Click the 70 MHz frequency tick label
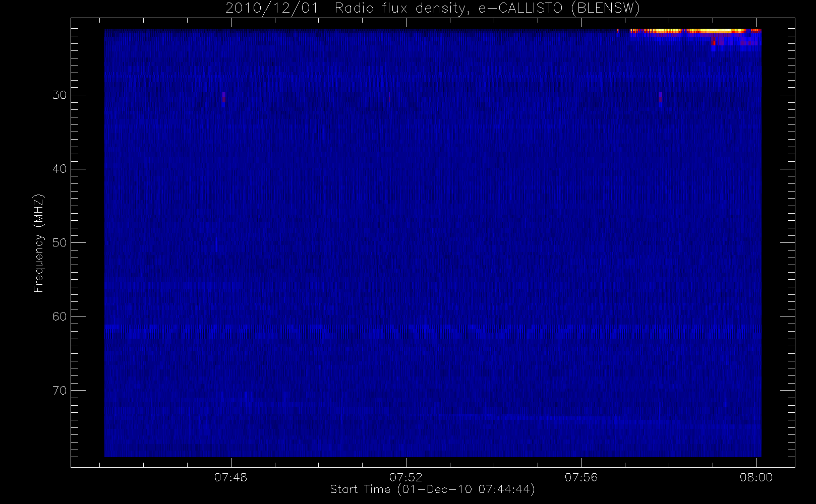The width and height of the screenshot is (816, 504). (60, 390)
